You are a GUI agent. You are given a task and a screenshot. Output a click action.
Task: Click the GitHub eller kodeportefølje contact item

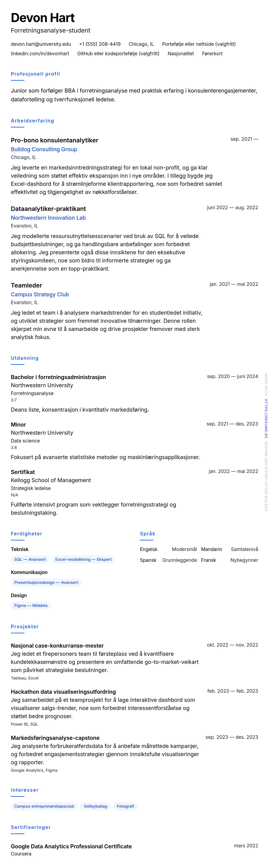(x=118, y=54)
